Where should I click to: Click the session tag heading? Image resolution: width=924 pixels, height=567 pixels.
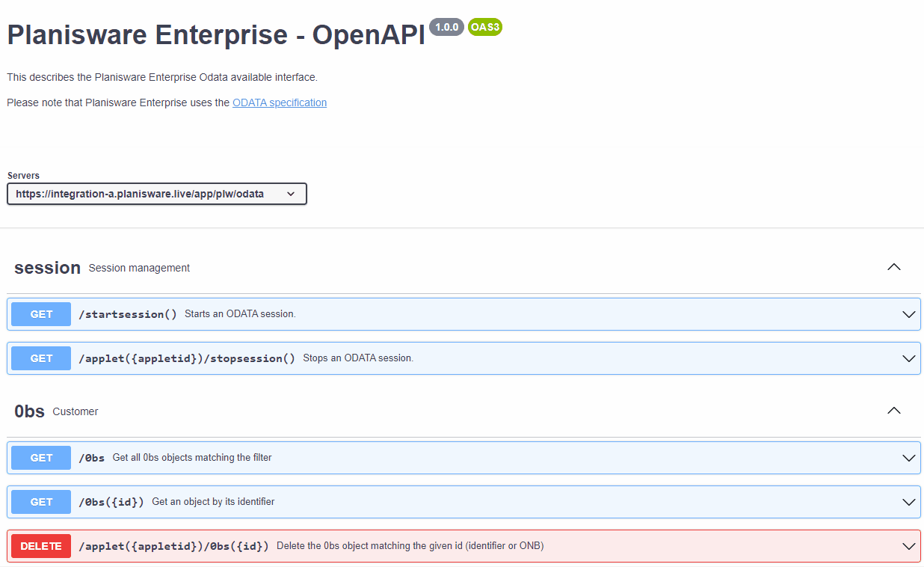[47, 268]
